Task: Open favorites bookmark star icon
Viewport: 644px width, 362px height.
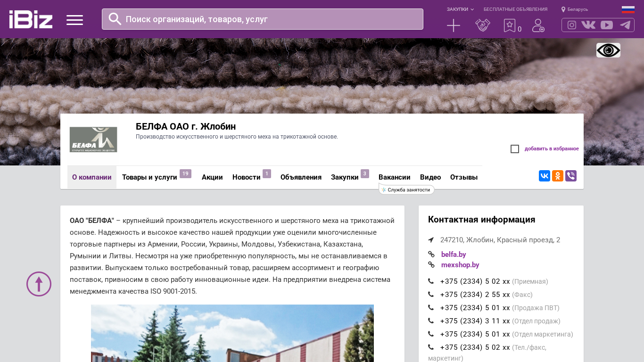Action: pos(510,25)
